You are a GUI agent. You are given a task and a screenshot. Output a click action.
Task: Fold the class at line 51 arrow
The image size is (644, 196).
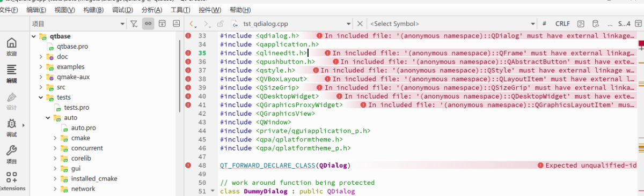(213, 192)
